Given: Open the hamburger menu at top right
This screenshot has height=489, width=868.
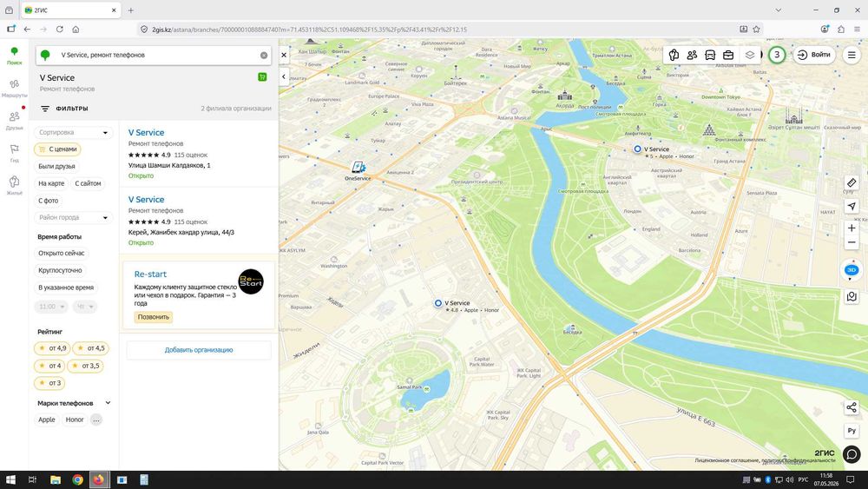Looking at the screenshot, I should [852, 55].
